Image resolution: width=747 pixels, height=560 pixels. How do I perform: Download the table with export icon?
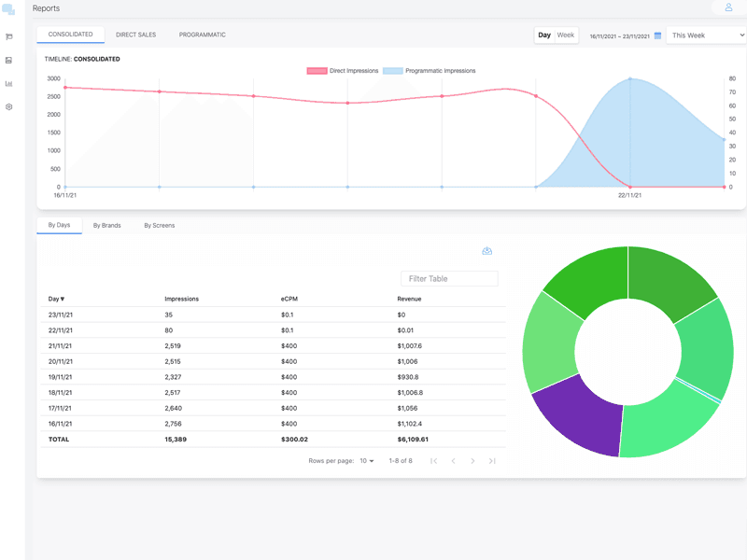[486, 251]
